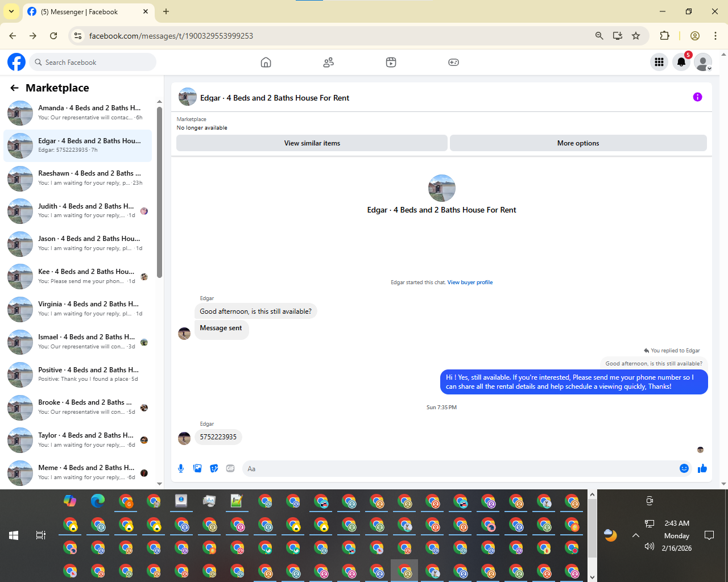The height and width of the screenshot is (582, 728).
Task: Open Brooke's conversation
Action: [78, 407]
